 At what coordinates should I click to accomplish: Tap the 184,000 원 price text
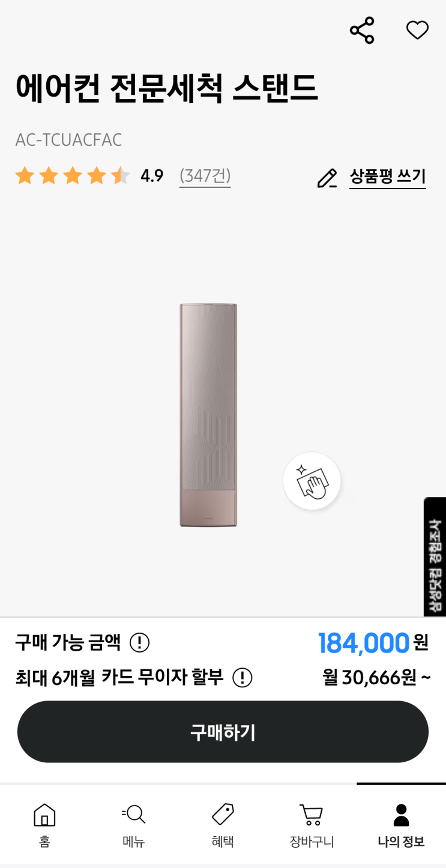[x=373, y=643]
